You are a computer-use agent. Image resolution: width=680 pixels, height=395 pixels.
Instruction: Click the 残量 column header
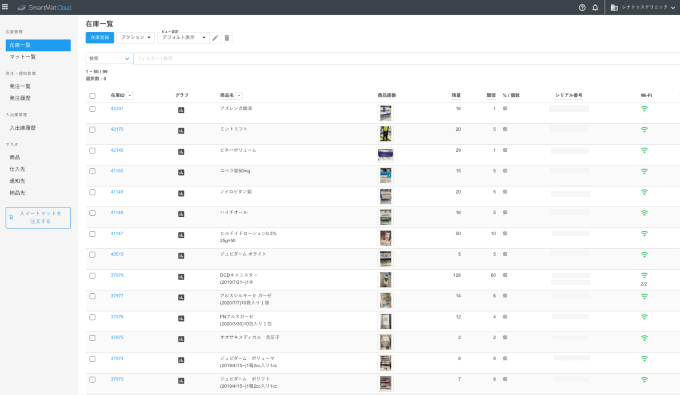tap(456, 95)
